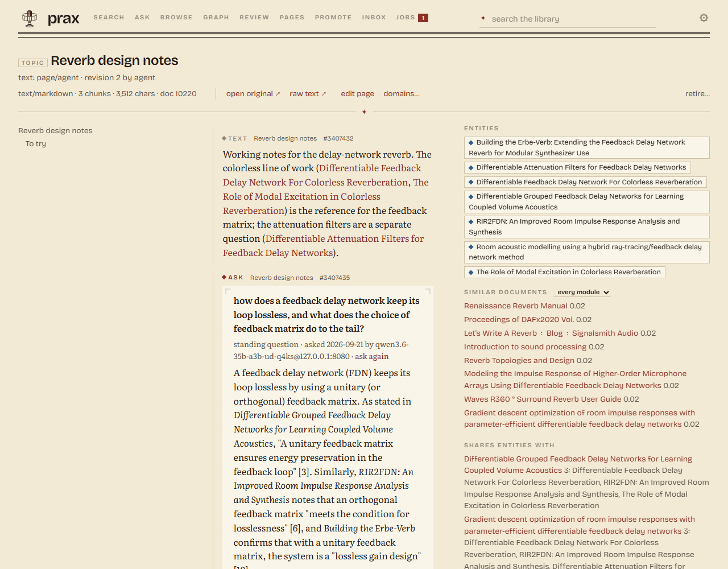
Task: Open the PAGES nav item
Action: click(x=292, y=18)
